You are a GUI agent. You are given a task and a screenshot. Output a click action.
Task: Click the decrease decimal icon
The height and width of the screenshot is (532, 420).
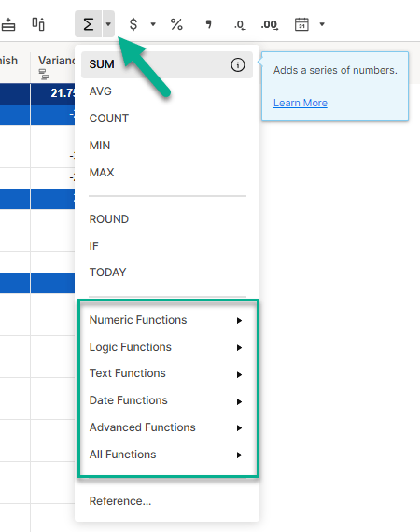[x=240, y=24]
